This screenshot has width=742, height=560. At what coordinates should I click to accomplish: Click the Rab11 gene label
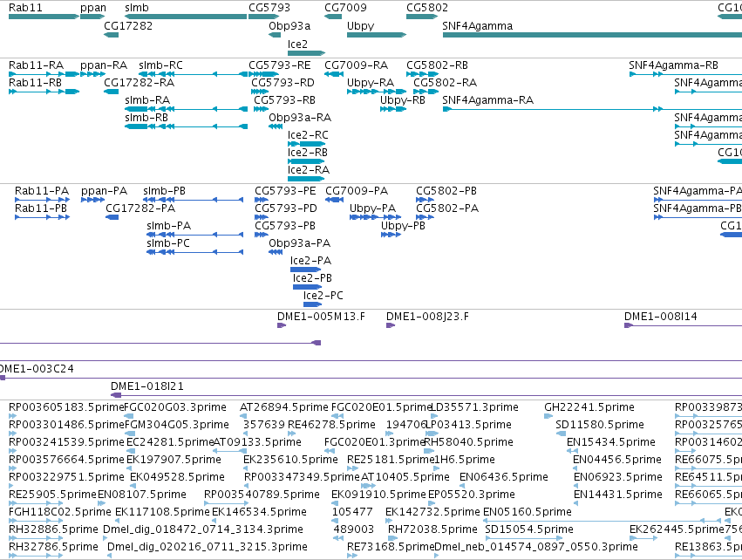click(x=25, y=8)
